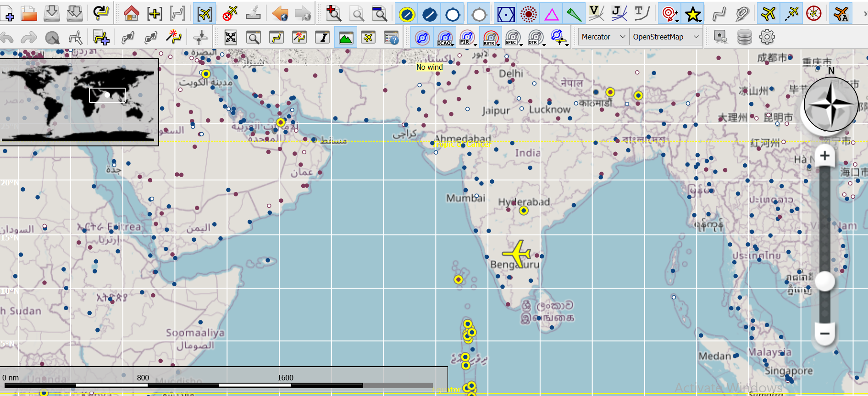Image resolution: width=868 pixels, height=396 pixels.
Task: Expand FIR airspaces dropdown
Action: click(475, 45)
